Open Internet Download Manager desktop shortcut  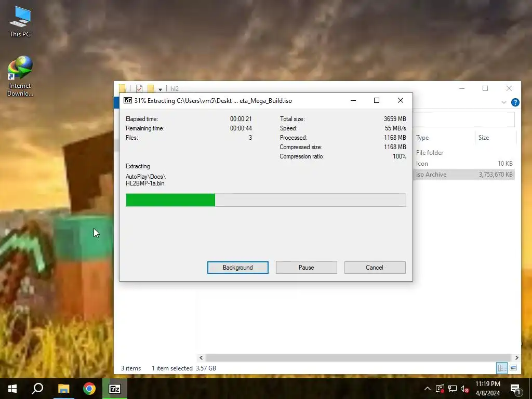[20, 76]
